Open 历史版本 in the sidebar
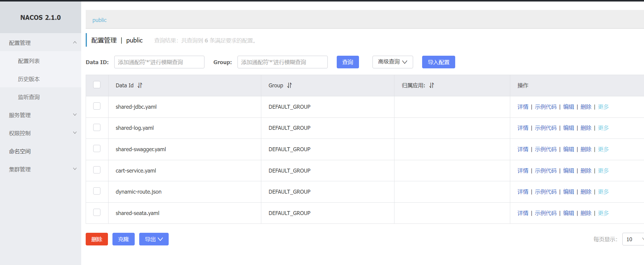This screenshot has width=644, height=265. [29, 79]
